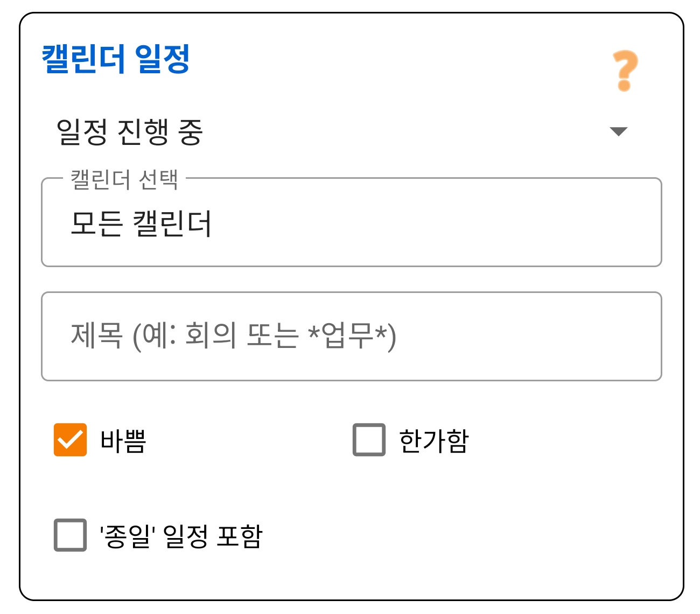Focus the title field with 회의 placeholder
Image resolution: width=700 pixels, height=614 pixels.
pos(350,335)
